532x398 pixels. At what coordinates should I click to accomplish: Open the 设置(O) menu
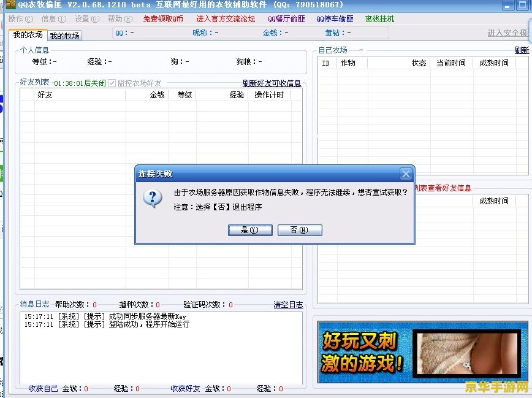[x=87, y=19]
